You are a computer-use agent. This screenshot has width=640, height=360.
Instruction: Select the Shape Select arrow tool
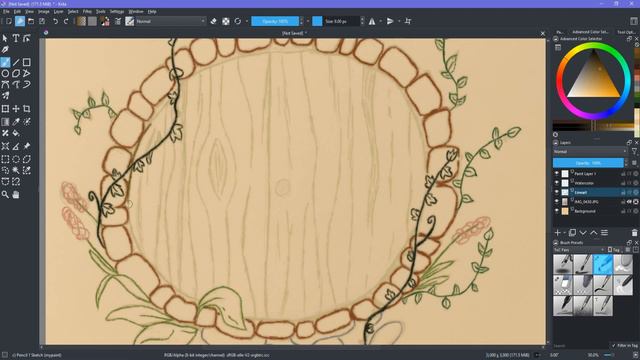coord(5,38)
